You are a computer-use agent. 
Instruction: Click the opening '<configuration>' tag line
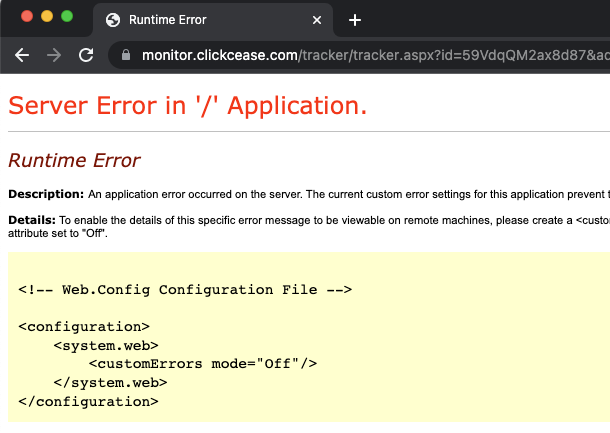coord(84,327)
